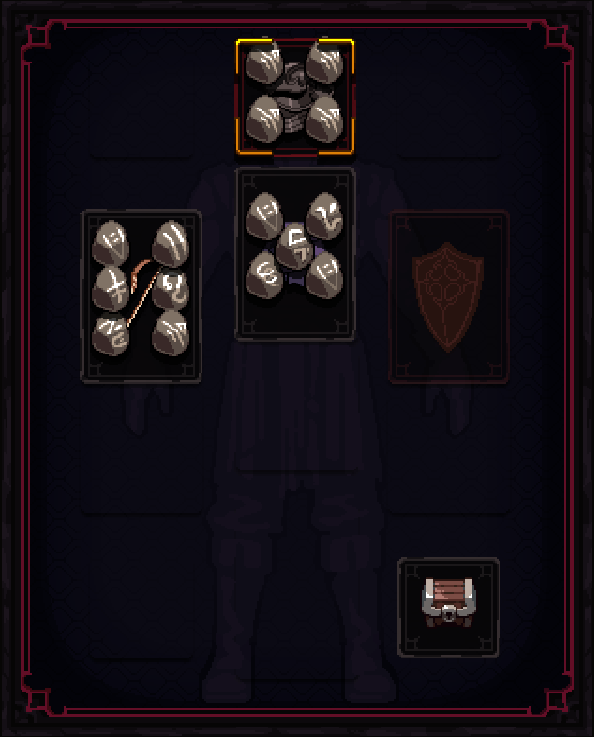Pick the upper-left rune stone on helmet card
Image resolution: width=594 pixels, height=737 pixels.
click(265, 65)
